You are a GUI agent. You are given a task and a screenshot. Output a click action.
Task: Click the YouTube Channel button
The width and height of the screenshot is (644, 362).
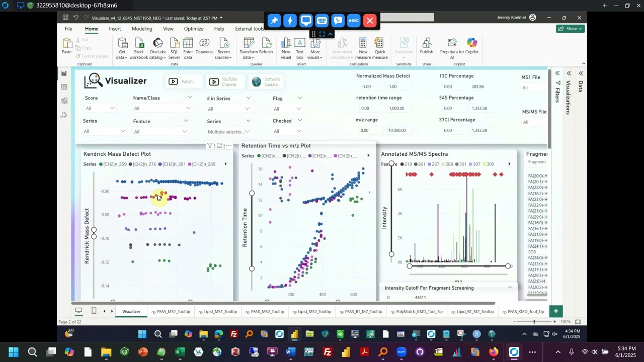click(x=224, y=82)
